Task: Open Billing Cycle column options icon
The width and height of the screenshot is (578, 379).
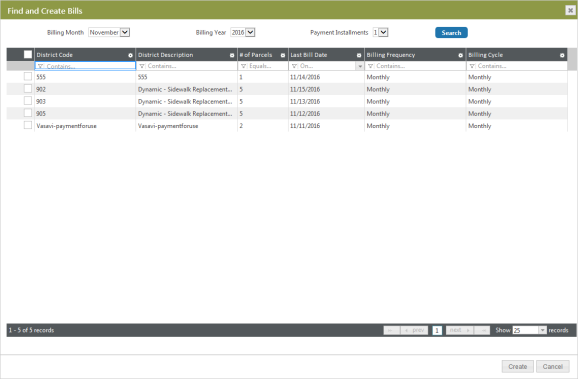Action: click(562, 55)
